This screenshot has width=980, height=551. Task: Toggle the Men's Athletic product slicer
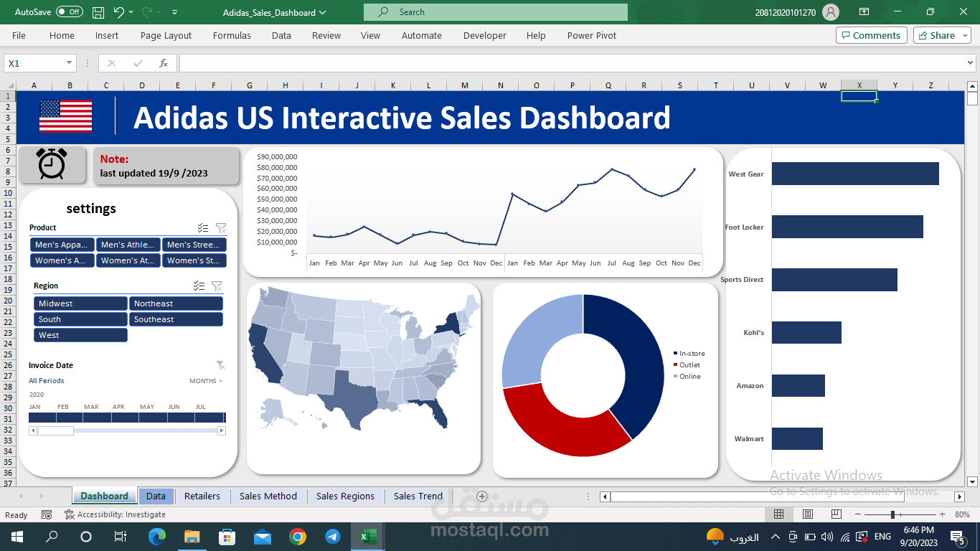click(128, 245)
